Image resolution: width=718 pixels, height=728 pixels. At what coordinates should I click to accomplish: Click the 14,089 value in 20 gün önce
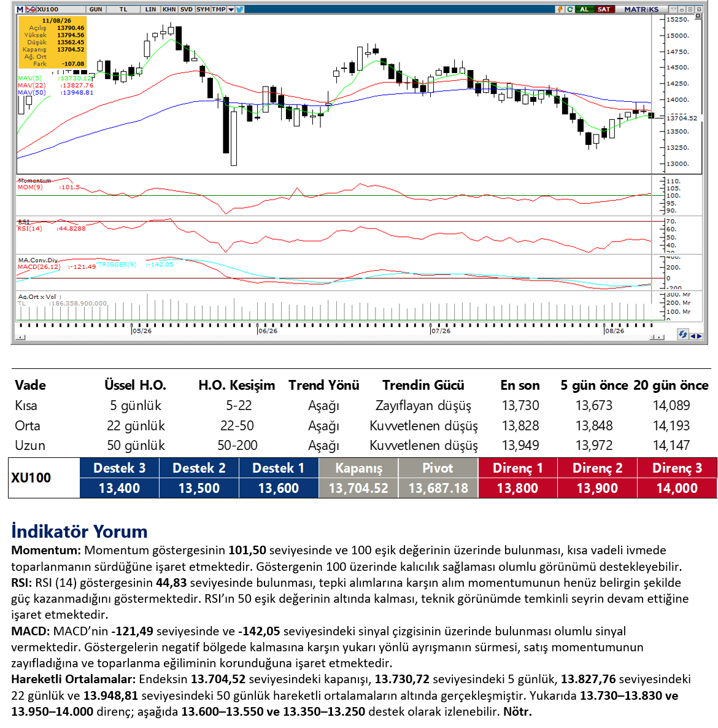tap(671, 405)
